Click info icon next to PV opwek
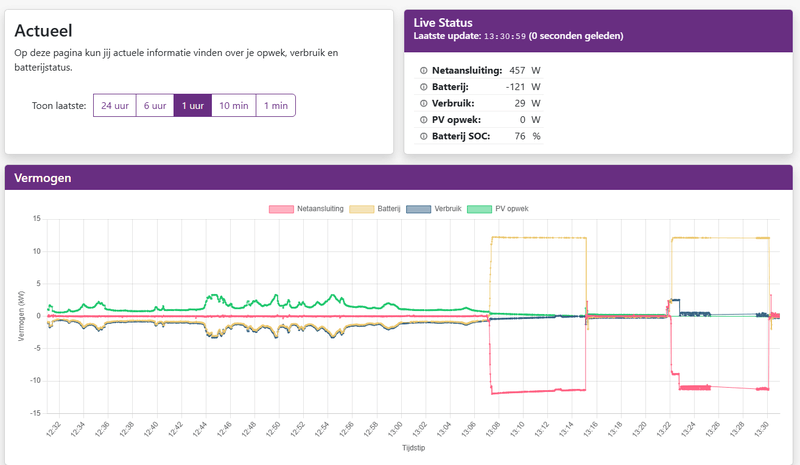This screenshot has width=800, height=465. 423,120
